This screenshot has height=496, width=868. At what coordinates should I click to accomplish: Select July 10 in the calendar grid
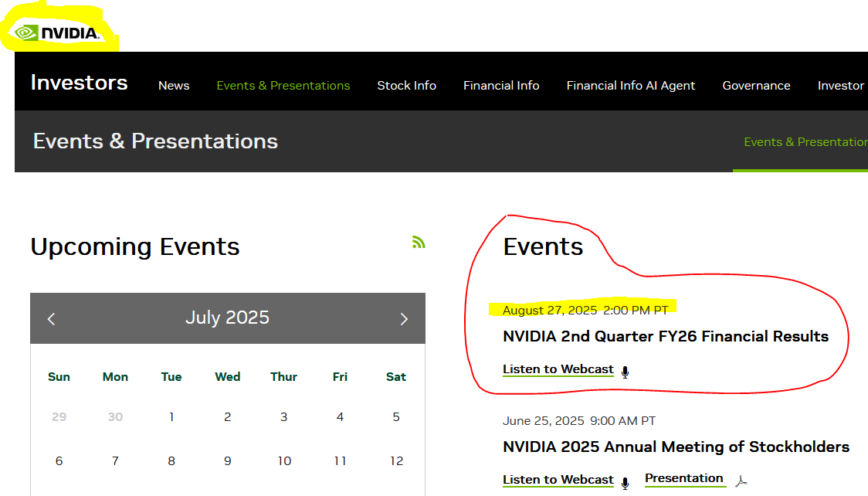(x=284, y=460)
